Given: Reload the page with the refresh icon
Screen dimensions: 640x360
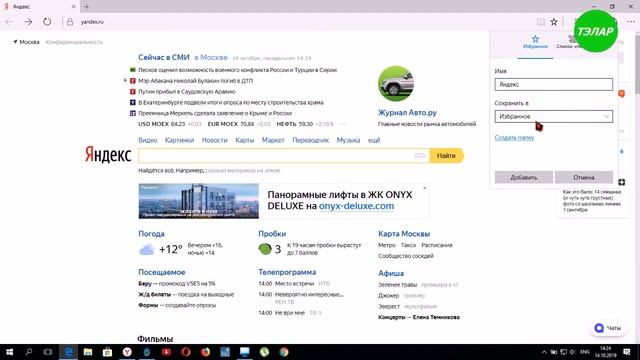Looking at the screenshot, I should point(47,22).
